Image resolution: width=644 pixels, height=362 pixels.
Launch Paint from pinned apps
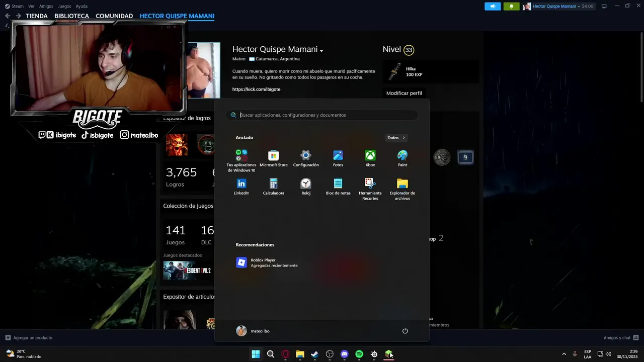pyautogui.click(x=403, y=158)
